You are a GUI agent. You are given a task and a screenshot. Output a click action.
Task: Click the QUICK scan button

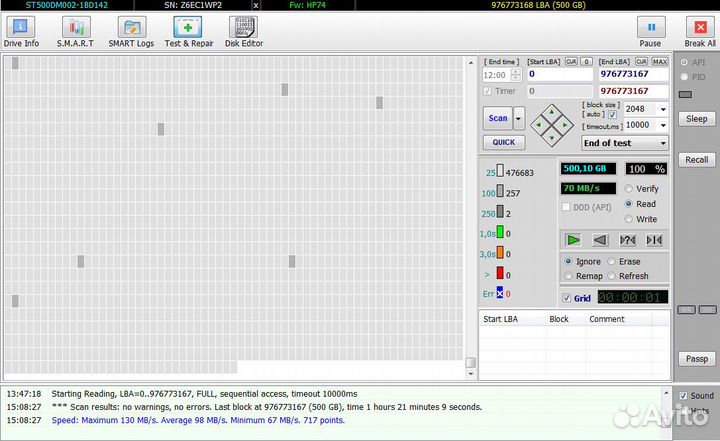(503, 142)
